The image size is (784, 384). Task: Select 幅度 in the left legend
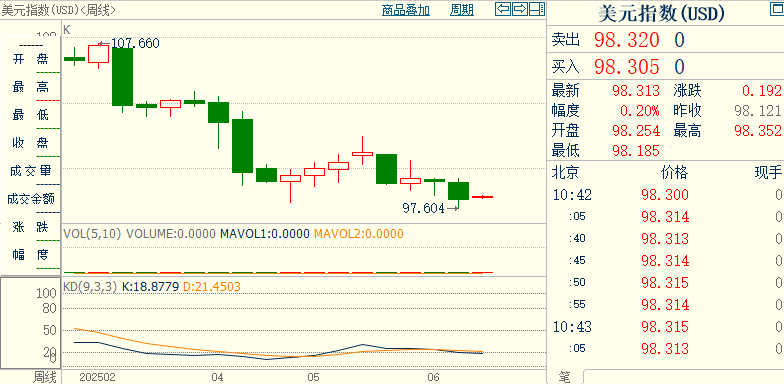pos(30,255)
